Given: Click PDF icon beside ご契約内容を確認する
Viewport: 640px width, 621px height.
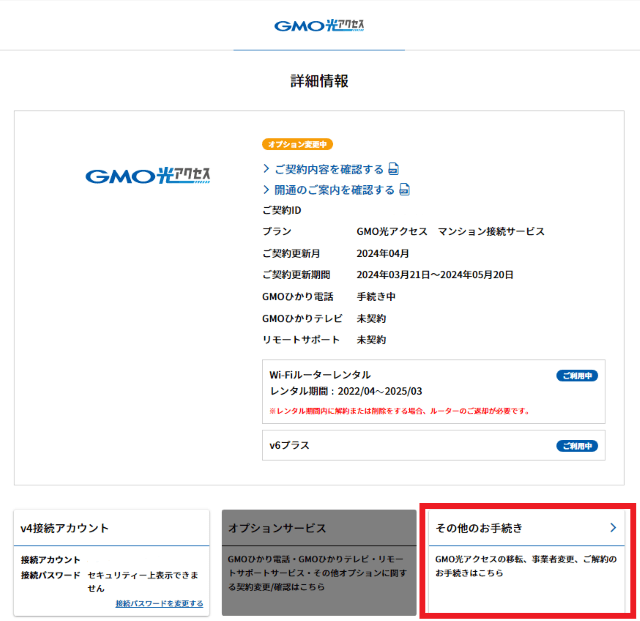Looking at the screenshot, I should tap(393, 169).
